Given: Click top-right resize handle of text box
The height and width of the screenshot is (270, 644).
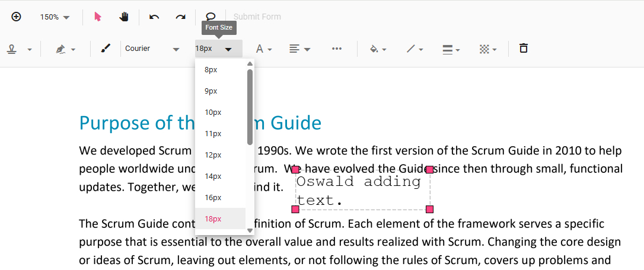Looking at the screenshot, I should coord(429,169).
